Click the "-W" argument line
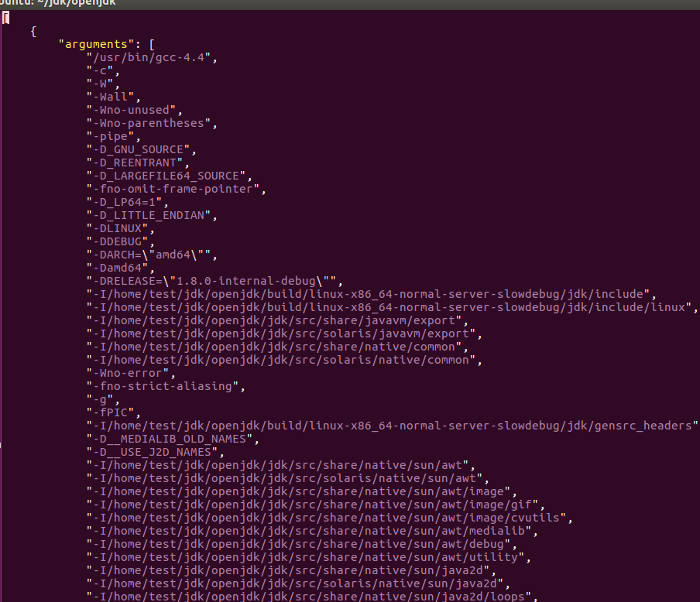This screenshot has height=602, width=700. 103,84
